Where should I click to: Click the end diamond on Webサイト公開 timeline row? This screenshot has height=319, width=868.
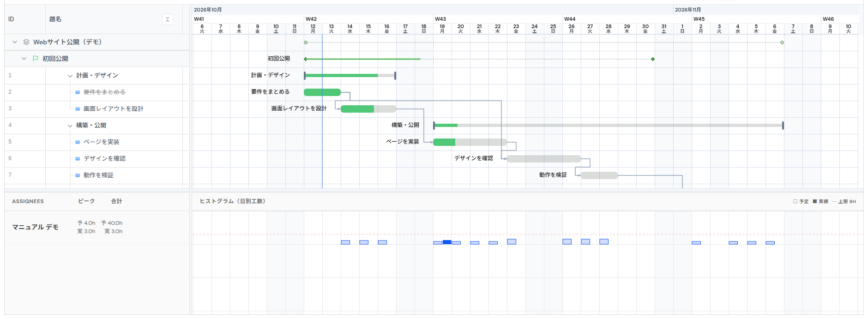[782, 42]
